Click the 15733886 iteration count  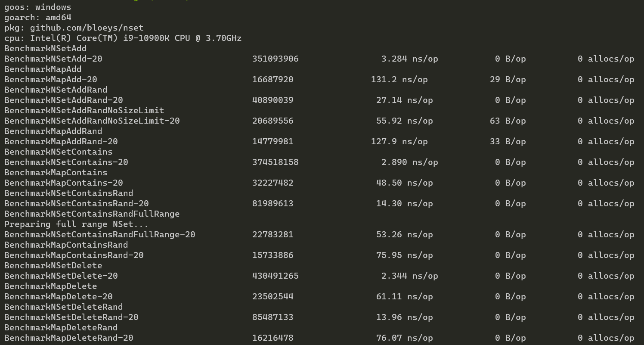coord(272,255)
